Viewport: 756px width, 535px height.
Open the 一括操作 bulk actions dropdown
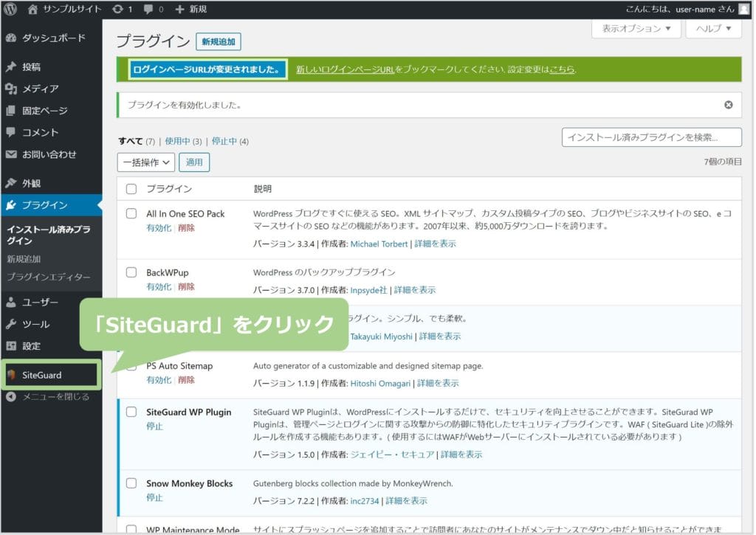145,162
